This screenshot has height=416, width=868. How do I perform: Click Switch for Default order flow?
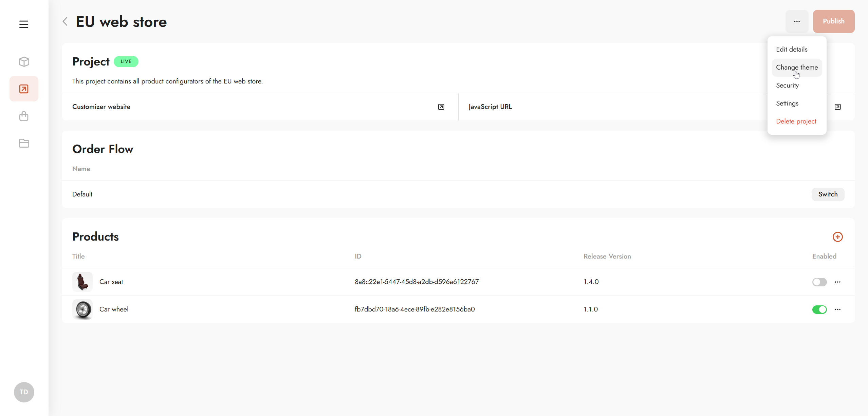(x=828, y=194)
